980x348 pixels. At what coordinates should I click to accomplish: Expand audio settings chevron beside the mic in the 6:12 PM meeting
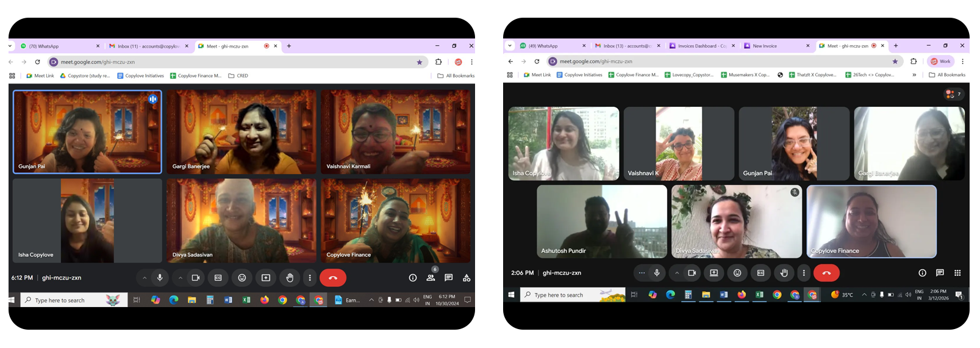click(145, 278)
